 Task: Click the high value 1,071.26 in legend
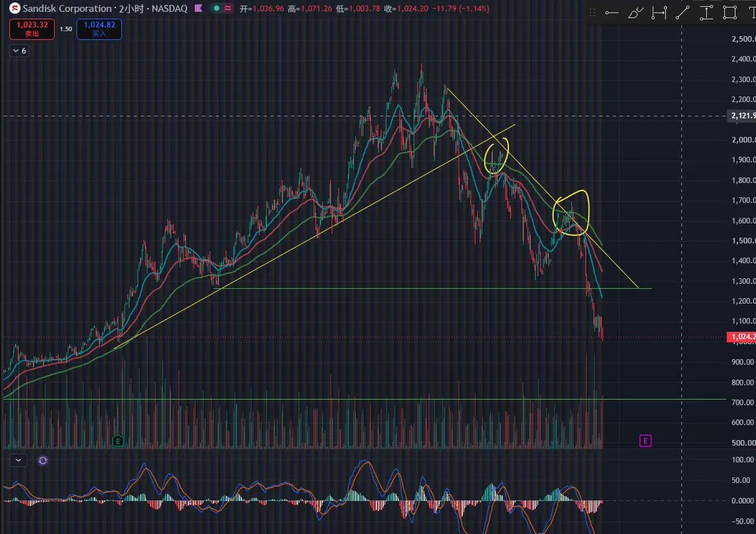(317, 9)
